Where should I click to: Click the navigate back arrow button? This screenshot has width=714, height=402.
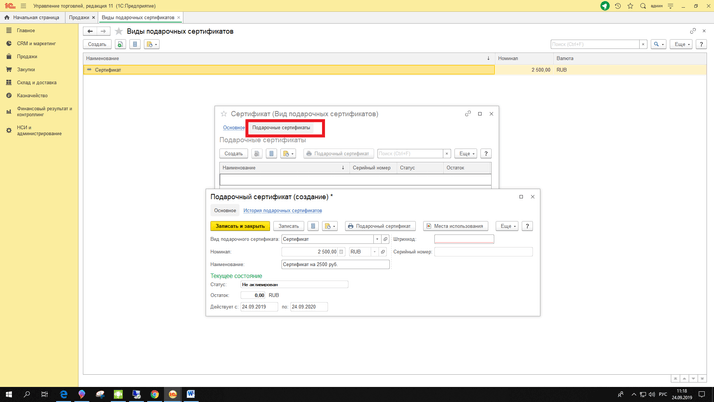tap(90, 31)
